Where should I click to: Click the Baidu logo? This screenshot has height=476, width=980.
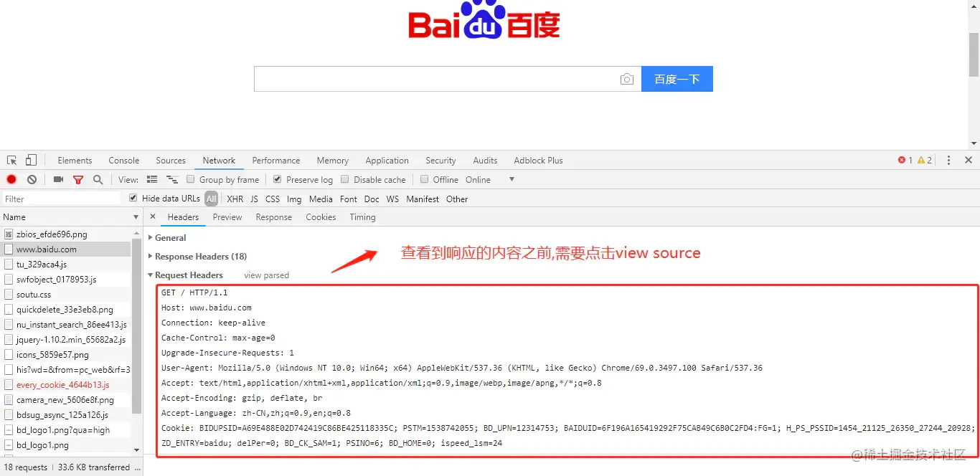point(484,21)
